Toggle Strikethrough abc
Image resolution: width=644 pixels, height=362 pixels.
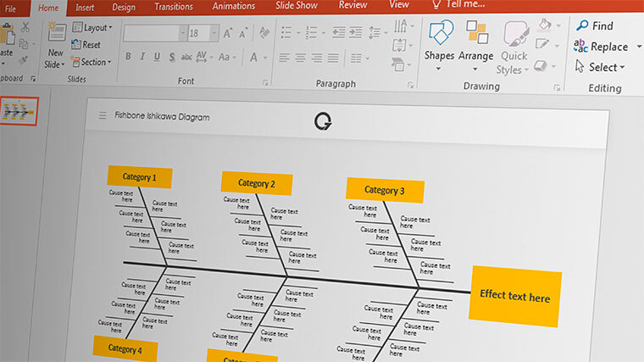187,57
